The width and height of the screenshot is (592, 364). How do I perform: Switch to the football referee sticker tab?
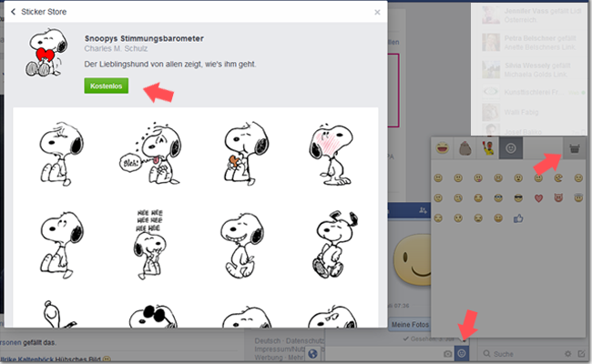487,147
